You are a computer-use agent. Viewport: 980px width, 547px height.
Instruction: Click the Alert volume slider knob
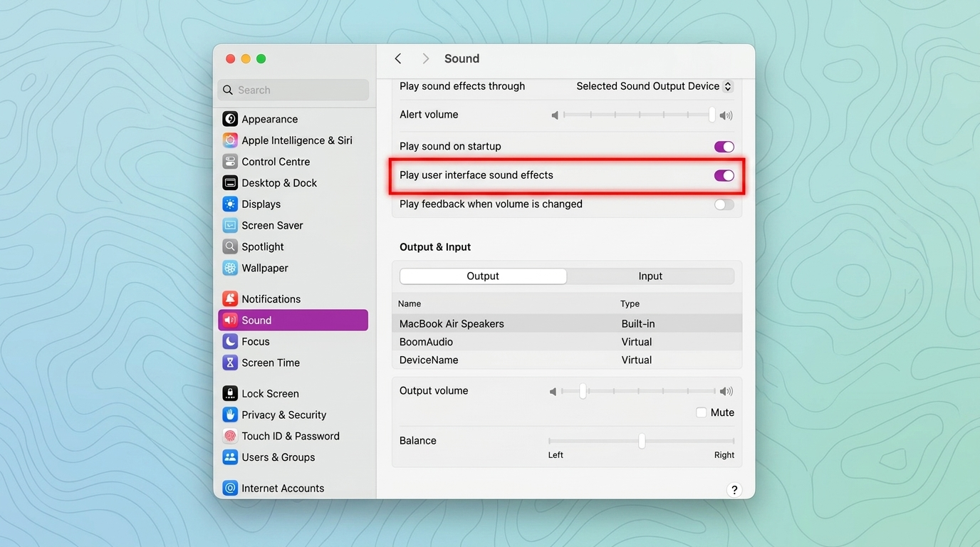[712, 115]
